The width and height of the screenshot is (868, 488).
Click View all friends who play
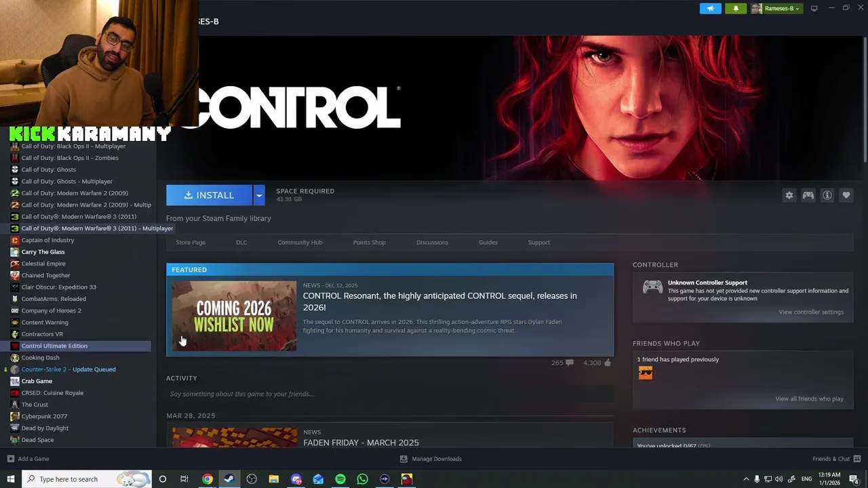809,399
